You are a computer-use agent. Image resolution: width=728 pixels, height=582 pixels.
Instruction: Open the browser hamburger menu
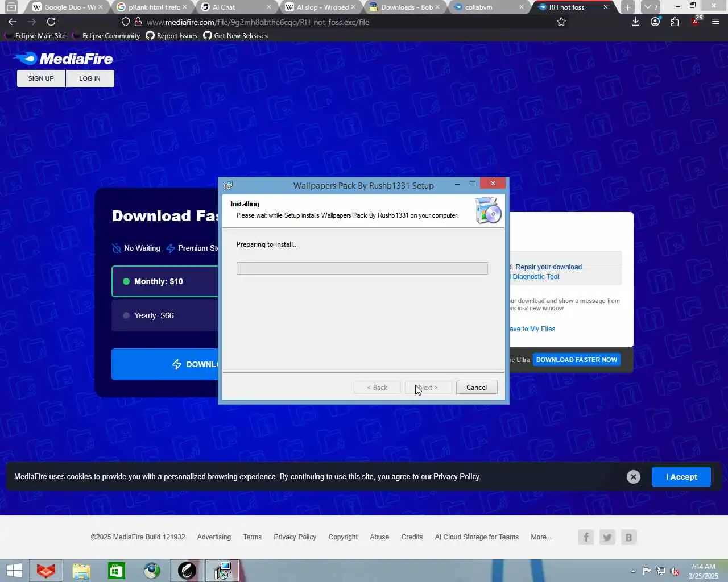tap(715, 22)
